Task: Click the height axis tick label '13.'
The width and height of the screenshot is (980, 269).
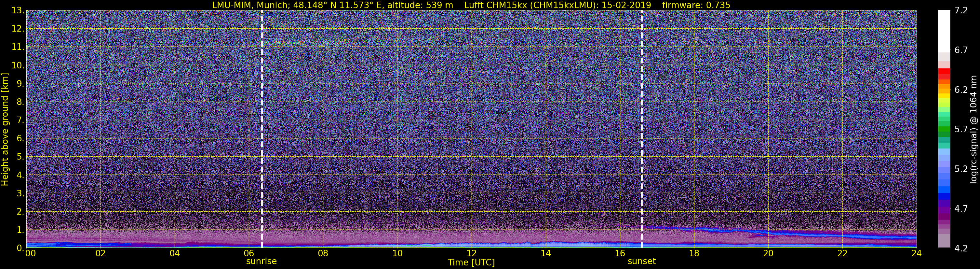Action: 18,11
